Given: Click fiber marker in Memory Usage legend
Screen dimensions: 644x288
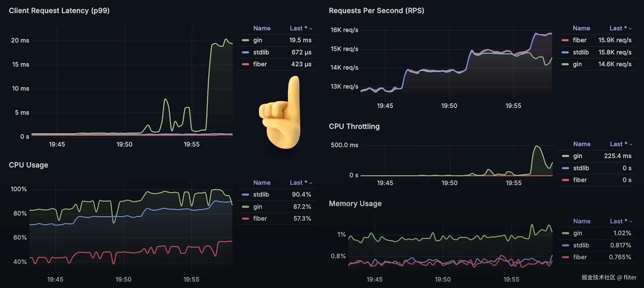Looking at the screenshot, I should 565,257.
